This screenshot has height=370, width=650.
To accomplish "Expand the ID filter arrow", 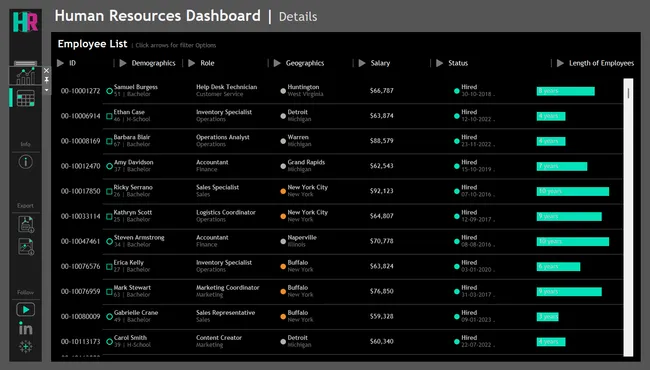I will click(x=61, y=63).
